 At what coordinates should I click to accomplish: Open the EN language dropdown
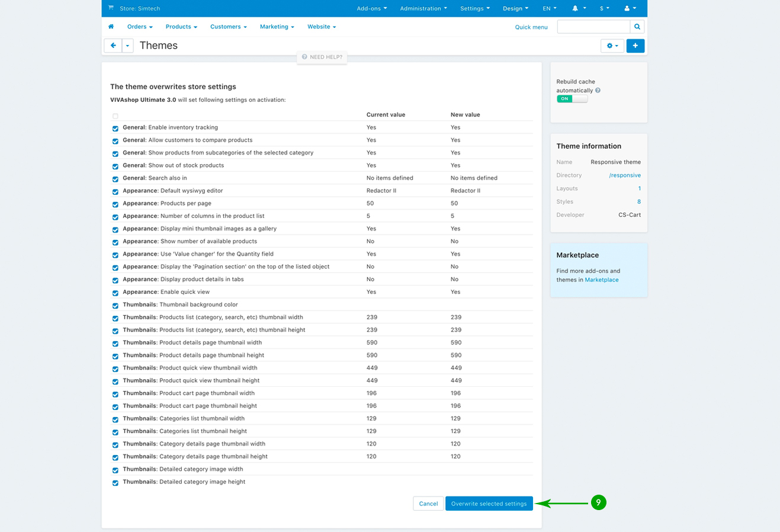click(549, 8)
